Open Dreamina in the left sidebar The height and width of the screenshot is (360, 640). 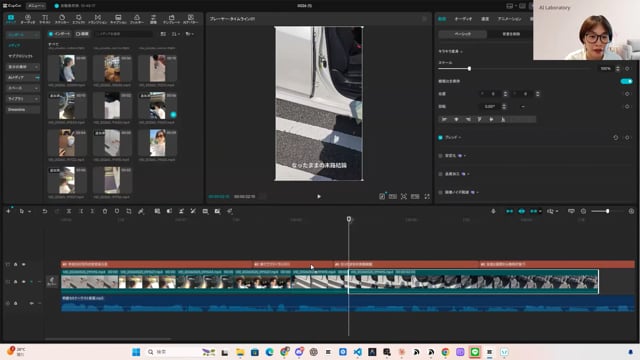pyautogui.click(x=23, y=109)
